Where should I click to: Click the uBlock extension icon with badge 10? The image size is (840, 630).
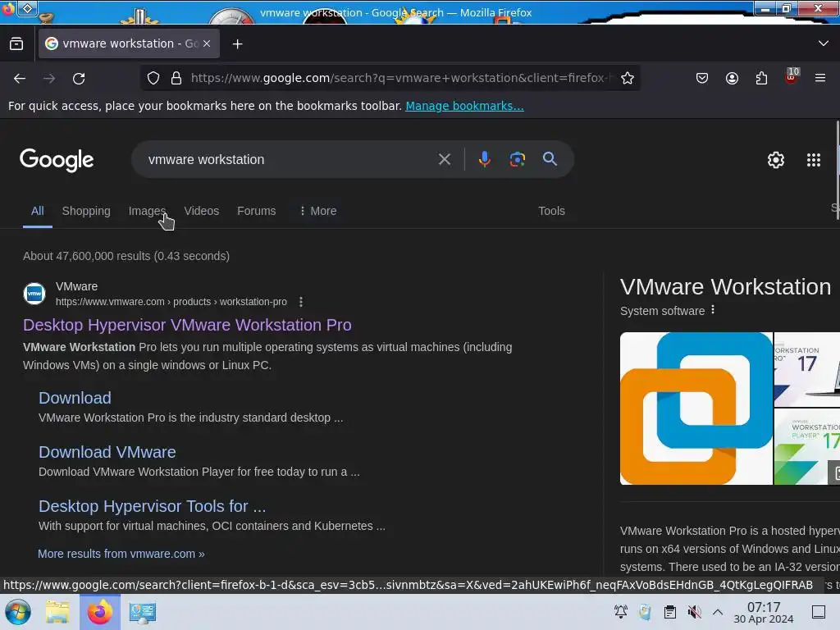792,76
